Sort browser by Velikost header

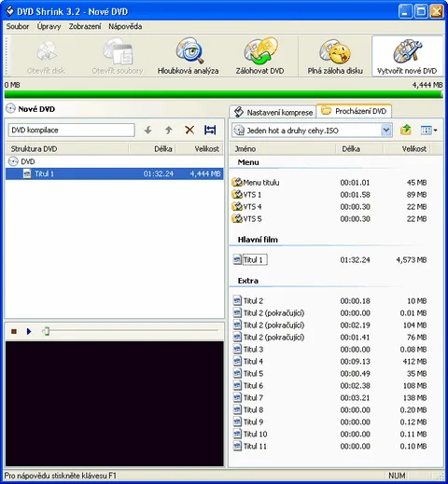407,149
